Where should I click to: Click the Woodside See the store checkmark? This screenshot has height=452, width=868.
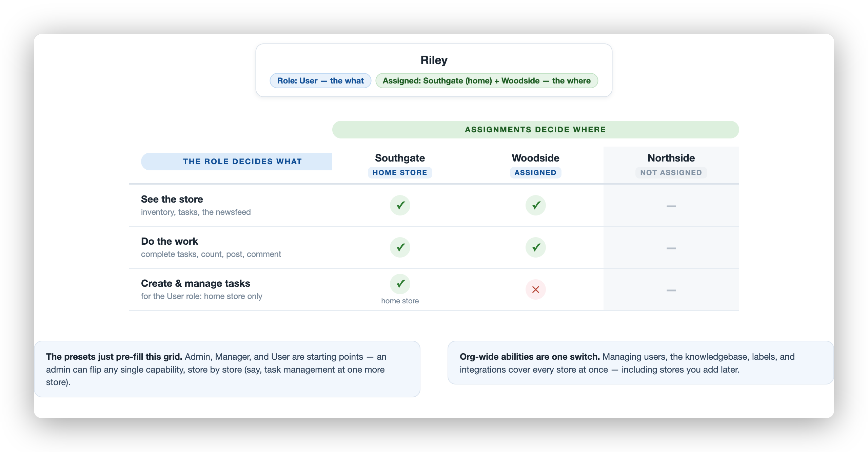click(536, 205)
